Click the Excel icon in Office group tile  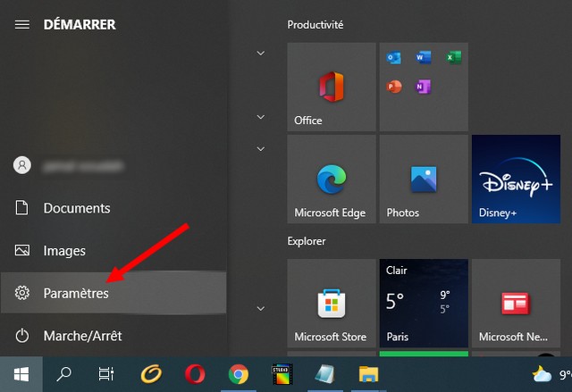coord(452,58)
